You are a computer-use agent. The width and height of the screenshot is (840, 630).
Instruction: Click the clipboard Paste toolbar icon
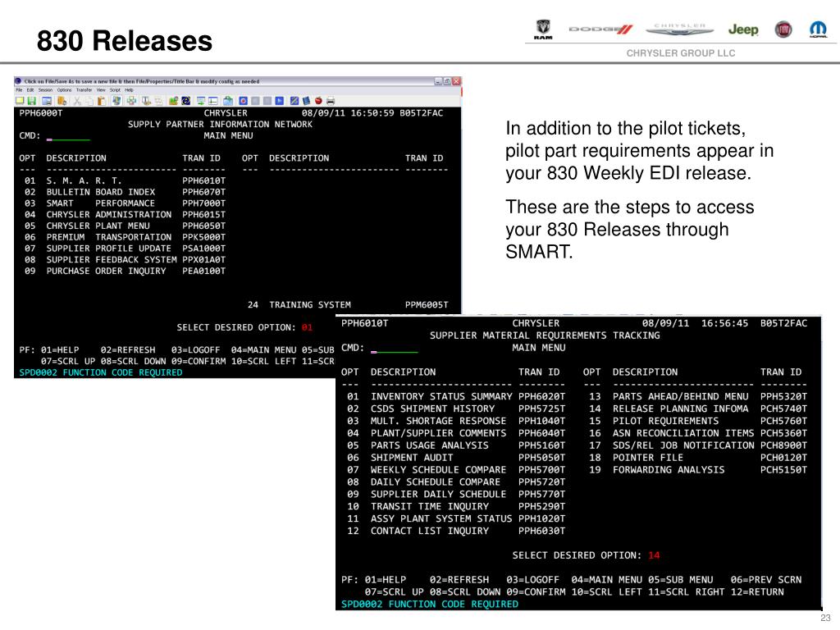pyautogui.click(x=101, y=101)
